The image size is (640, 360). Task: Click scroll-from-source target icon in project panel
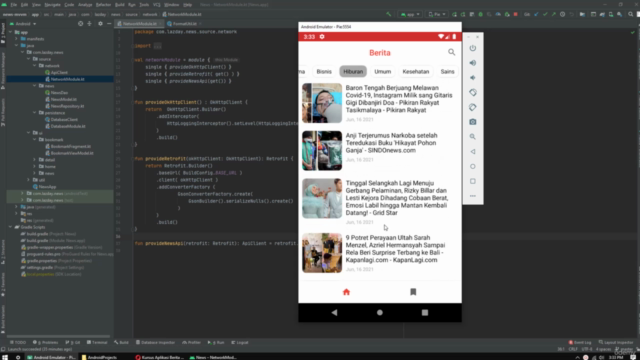[80, 24]
